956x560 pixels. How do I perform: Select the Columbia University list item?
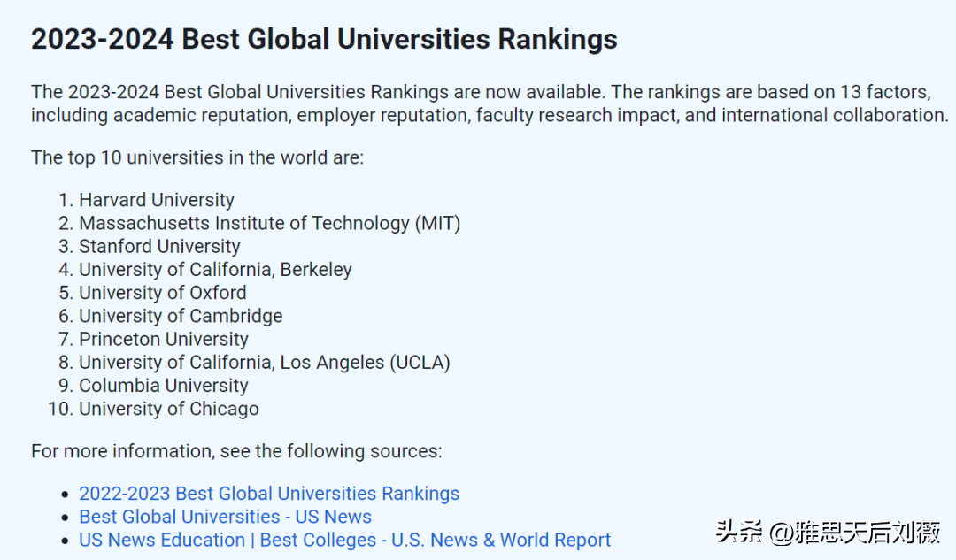164,386
